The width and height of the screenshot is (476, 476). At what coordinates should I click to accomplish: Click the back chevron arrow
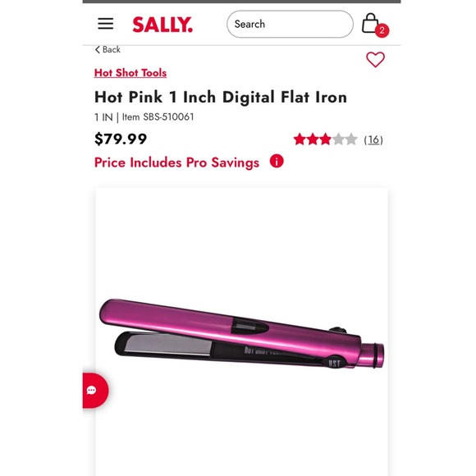click(x=98, y=49)
